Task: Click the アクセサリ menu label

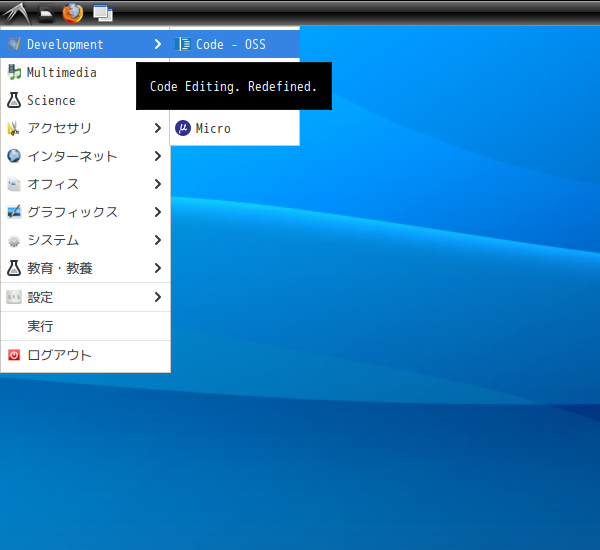Action: point(59,128)
